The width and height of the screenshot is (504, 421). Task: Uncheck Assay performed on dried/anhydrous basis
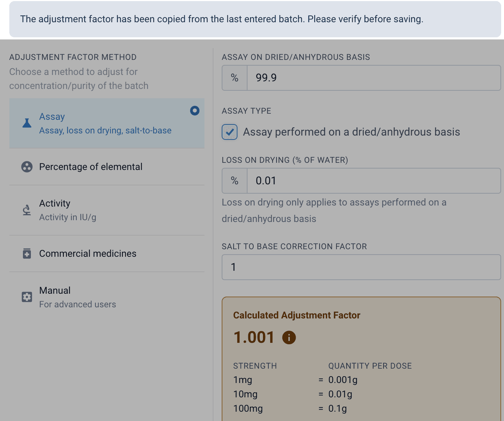coord(230,132)
